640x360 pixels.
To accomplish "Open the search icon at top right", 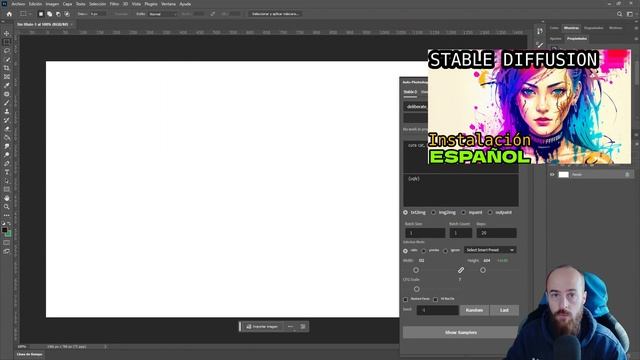I will (620, 14).
